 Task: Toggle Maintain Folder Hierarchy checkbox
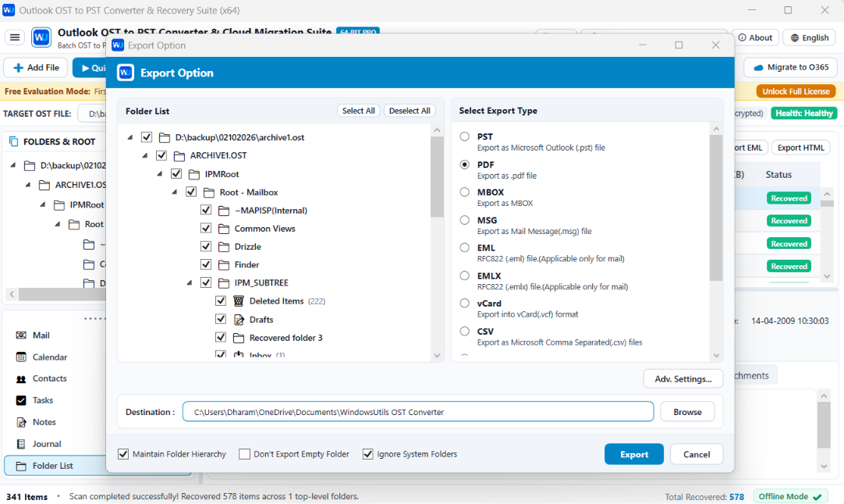[x=123, y=454]
